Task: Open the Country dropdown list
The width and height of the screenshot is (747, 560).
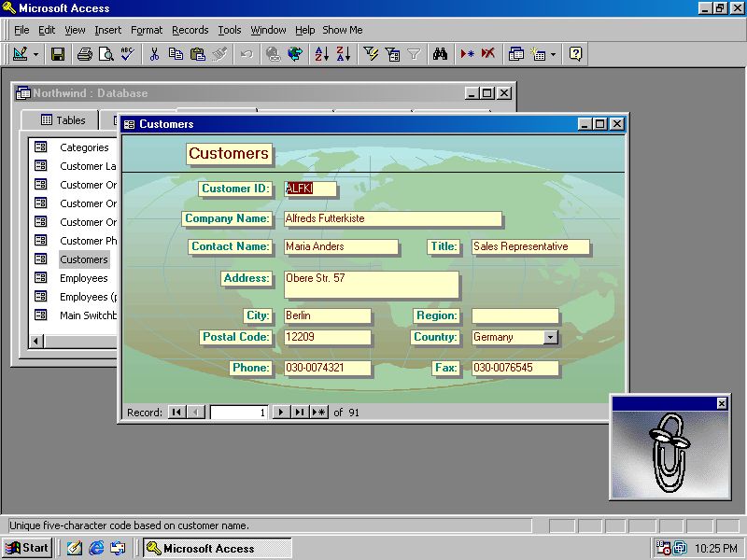Action: pos(550,337)
